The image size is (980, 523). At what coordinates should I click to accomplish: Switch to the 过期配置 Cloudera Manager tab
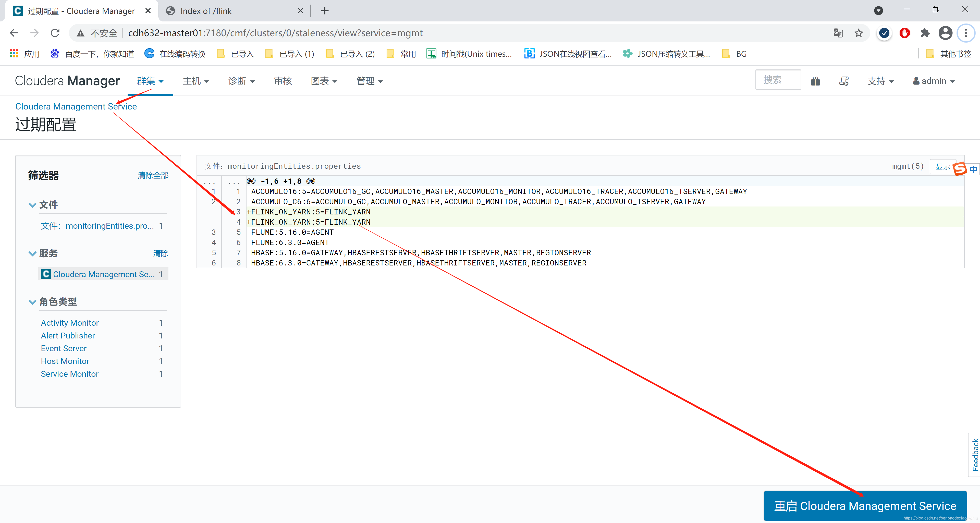(x=81, y=11)
